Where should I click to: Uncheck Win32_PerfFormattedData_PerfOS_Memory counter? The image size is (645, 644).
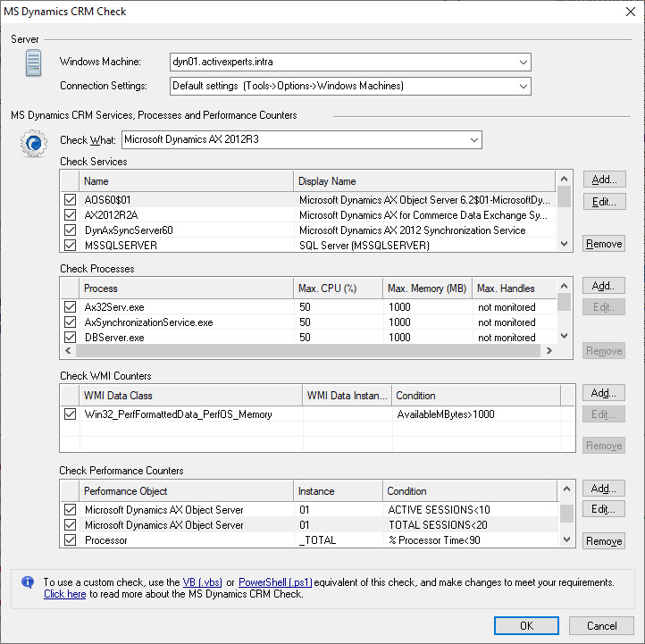click(x=70, y=414)
